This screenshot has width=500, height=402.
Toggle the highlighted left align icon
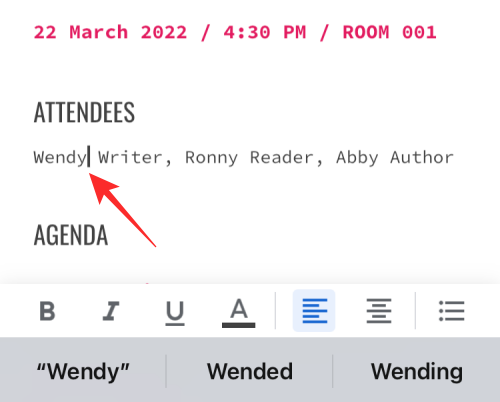click(314, 311)
